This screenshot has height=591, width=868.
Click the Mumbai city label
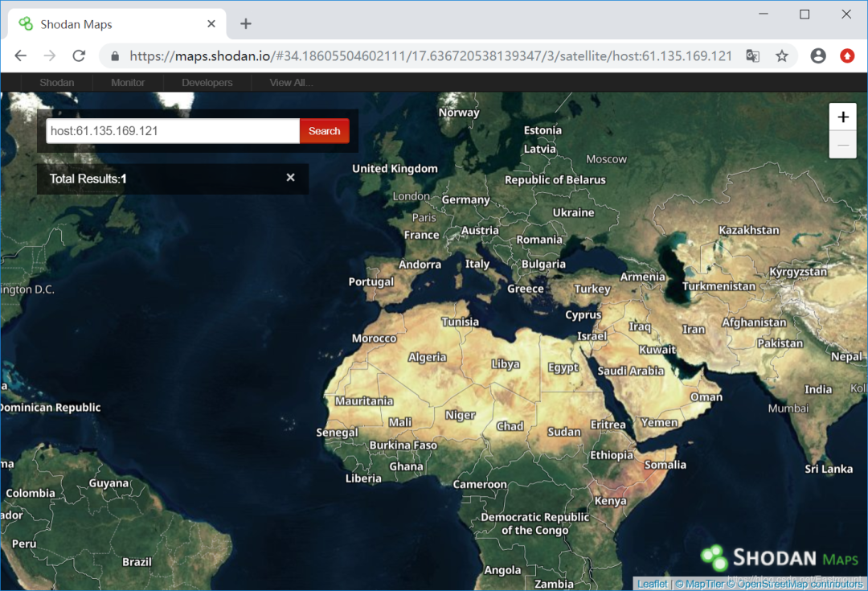click(788, 408)
